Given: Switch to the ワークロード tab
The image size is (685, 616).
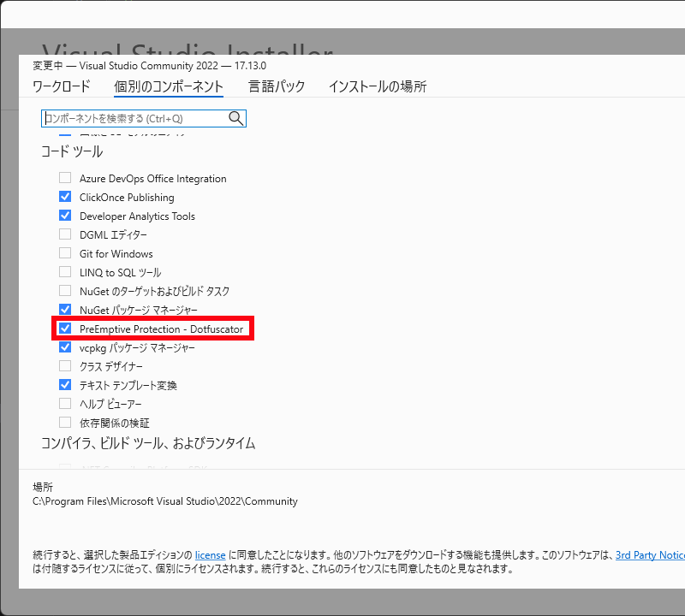Looking at the screenshot, I should point(61,86).
